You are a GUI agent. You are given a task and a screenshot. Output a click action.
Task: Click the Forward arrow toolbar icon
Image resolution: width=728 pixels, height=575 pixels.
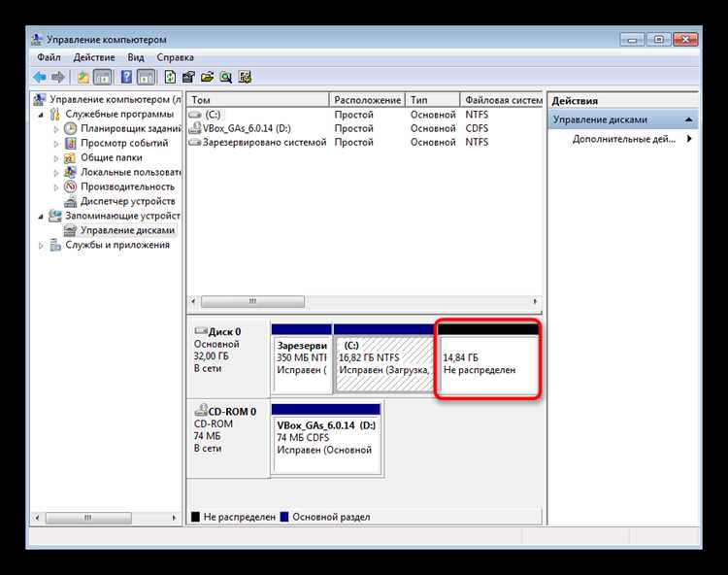click(58, 77)
